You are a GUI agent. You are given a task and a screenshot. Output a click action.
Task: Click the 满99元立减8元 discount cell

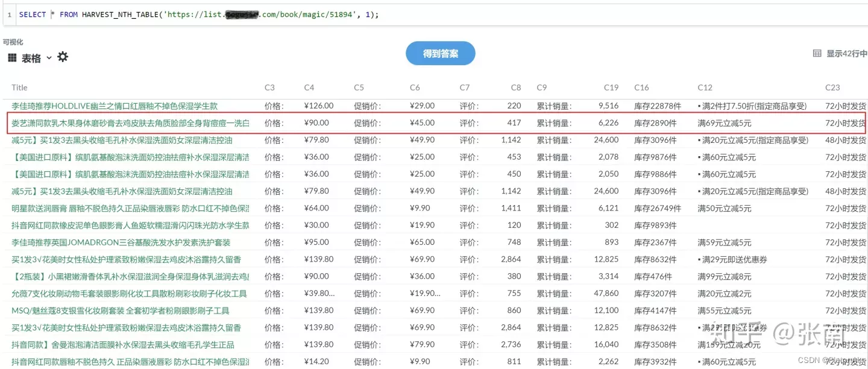[x=725, y=276]
